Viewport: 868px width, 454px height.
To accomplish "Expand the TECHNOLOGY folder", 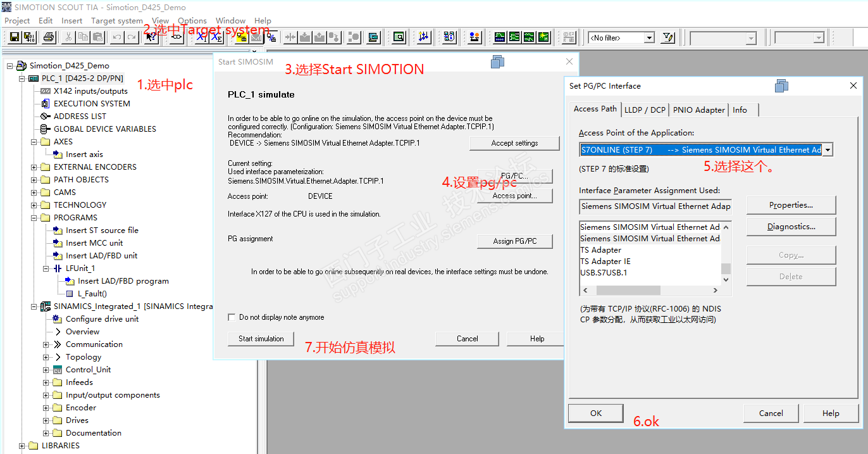I will [x=34, y=205].
